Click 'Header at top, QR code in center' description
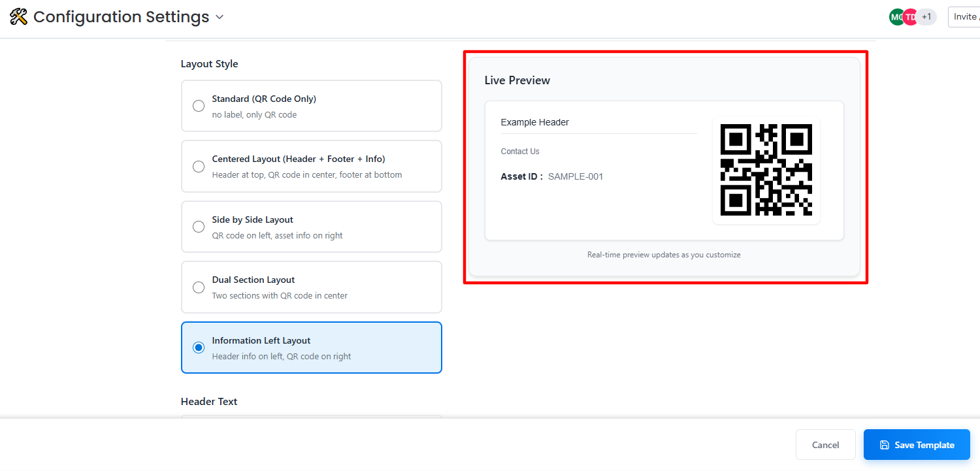Screen dimensions: 980x471 (307, 175)
